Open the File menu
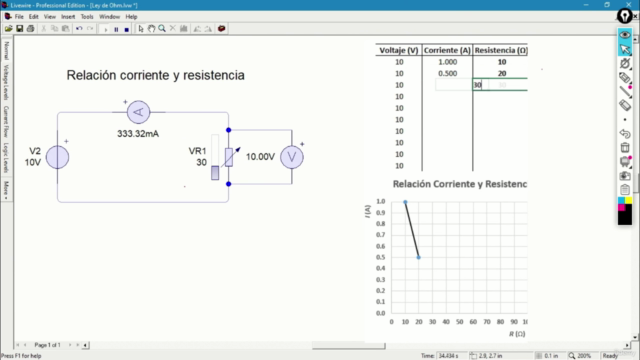The width and height of the screenshot is (640, 360). pyautogui.click(x=19, y=17)
